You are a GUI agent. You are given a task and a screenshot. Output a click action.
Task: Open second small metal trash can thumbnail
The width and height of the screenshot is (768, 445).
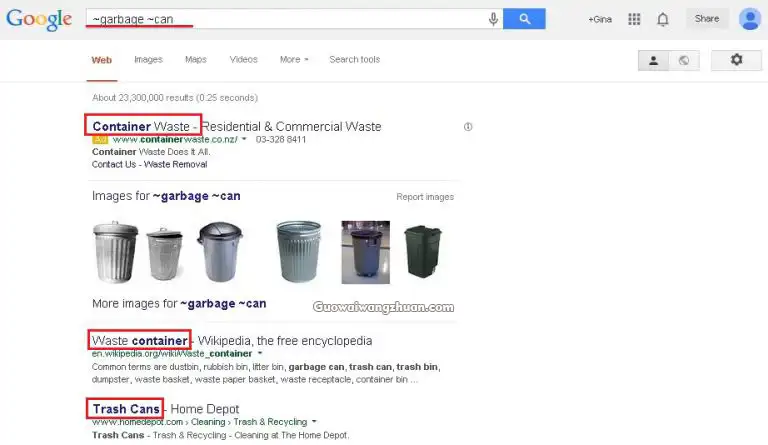point(165,254)
